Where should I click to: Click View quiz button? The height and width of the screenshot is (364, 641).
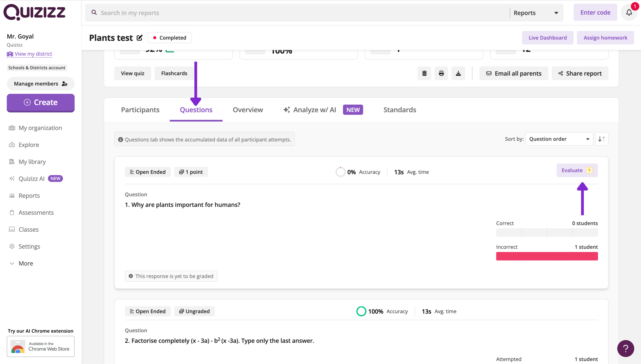click(133, 73)
